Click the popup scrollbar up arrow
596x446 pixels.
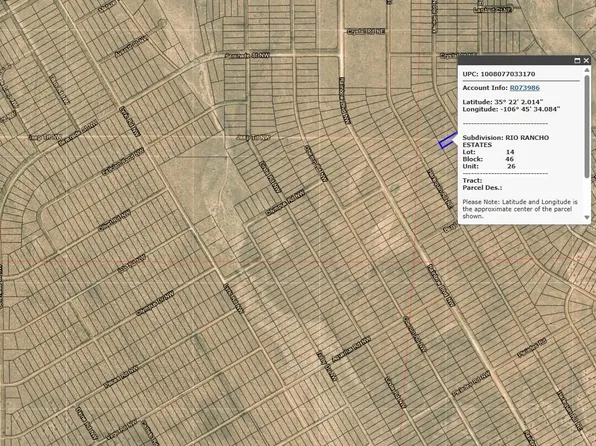point(587,70)
